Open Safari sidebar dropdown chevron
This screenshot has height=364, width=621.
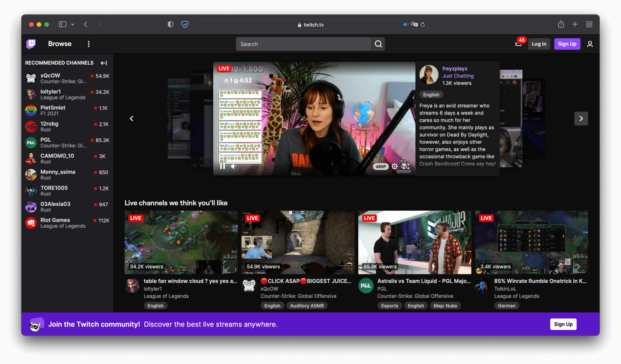pos(73,24)
